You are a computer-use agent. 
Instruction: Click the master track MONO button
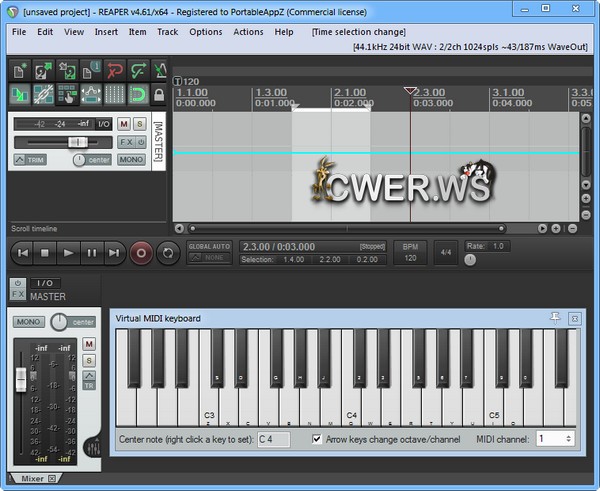[x=131, y=159]
